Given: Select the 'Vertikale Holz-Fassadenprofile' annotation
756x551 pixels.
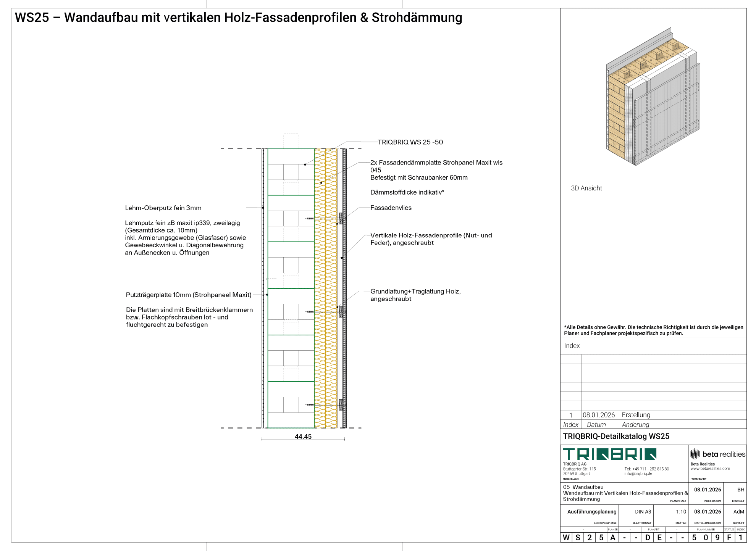Looking at the screenshot, I should click(x=431, y=239).
